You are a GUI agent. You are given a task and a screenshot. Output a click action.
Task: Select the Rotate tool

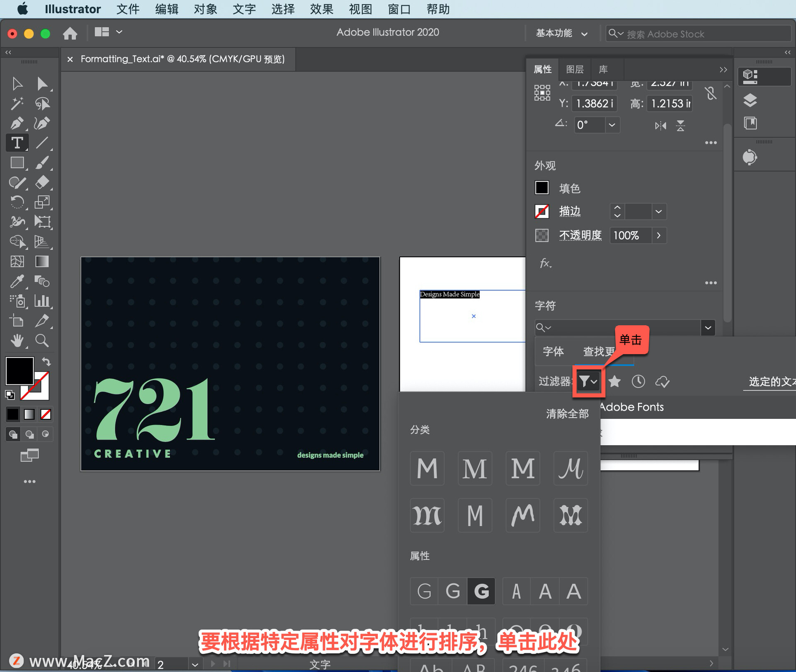(17, 202)
